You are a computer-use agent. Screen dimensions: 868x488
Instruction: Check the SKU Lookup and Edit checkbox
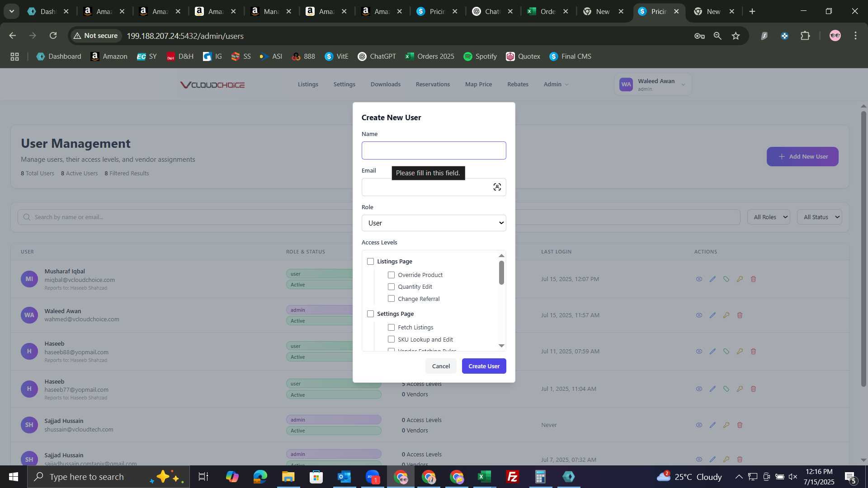(392, 339)
